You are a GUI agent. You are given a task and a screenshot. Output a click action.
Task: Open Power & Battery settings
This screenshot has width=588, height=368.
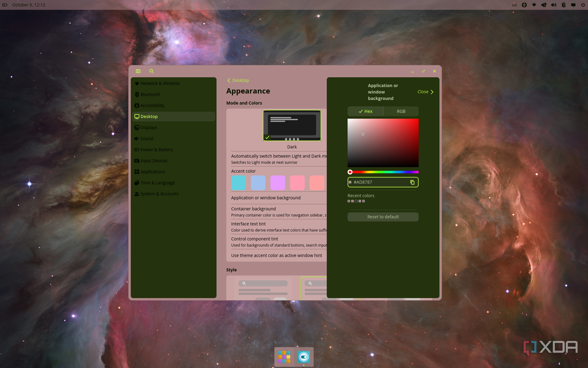click(x=174, y=150)
